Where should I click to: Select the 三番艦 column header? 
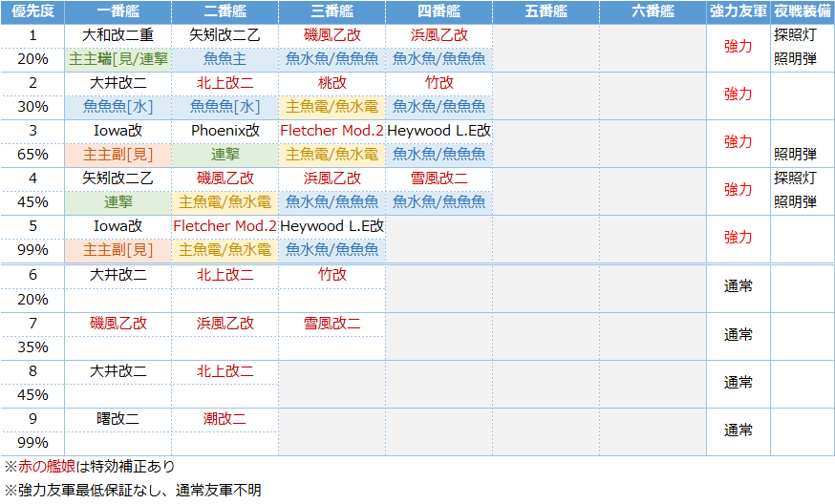[x=332, y=11]
